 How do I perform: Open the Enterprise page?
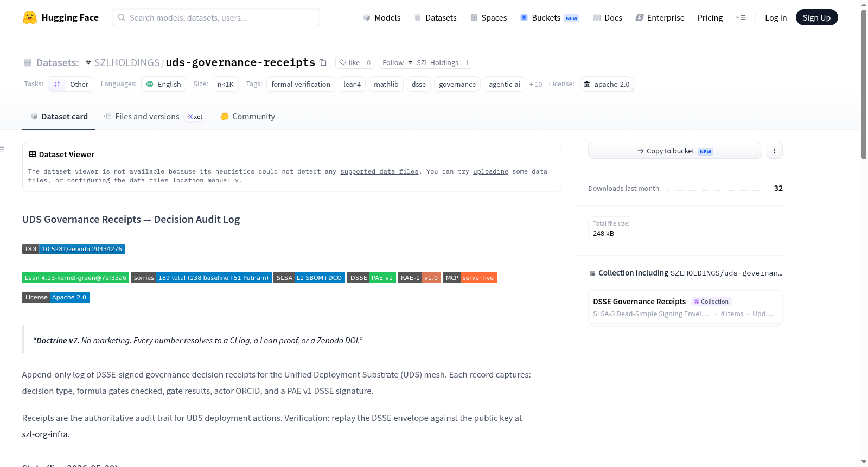coord(660,17)
